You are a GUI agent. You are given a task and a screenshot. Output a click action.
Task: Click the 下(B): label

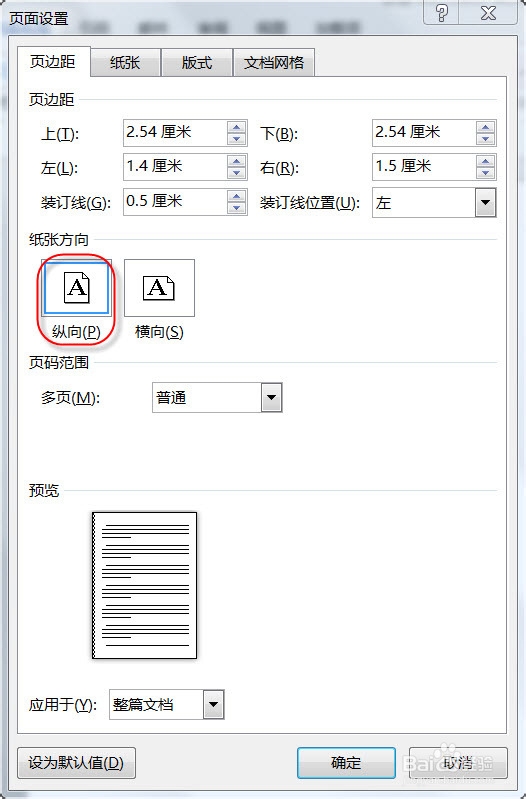279,134
